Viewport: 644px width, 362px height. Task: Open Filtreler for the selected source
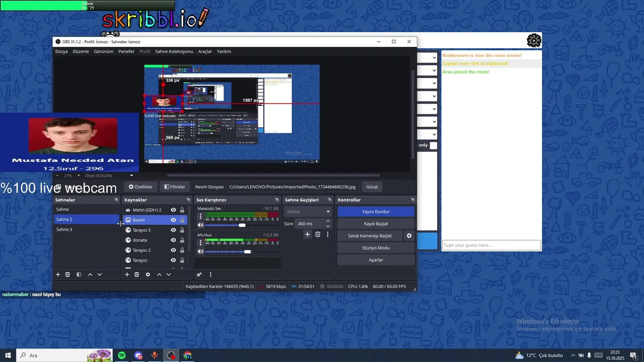[175, 187]
